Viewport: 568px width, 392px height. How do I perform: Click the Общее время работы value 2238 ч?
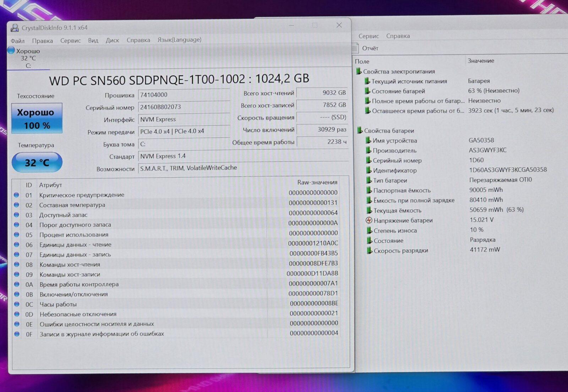pyautogui.click(x=322, y=142)
